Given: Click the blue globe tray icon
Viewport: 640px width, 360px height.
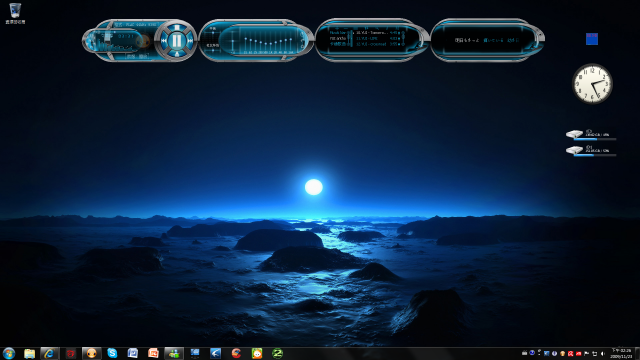Looking at the screenshot, I should click(532, 353).
